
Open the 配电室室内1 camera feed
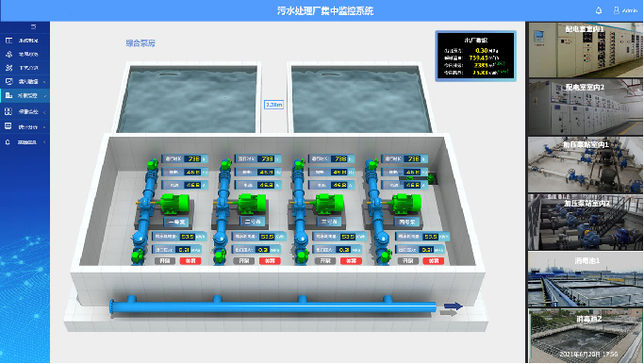click(586, 50)
